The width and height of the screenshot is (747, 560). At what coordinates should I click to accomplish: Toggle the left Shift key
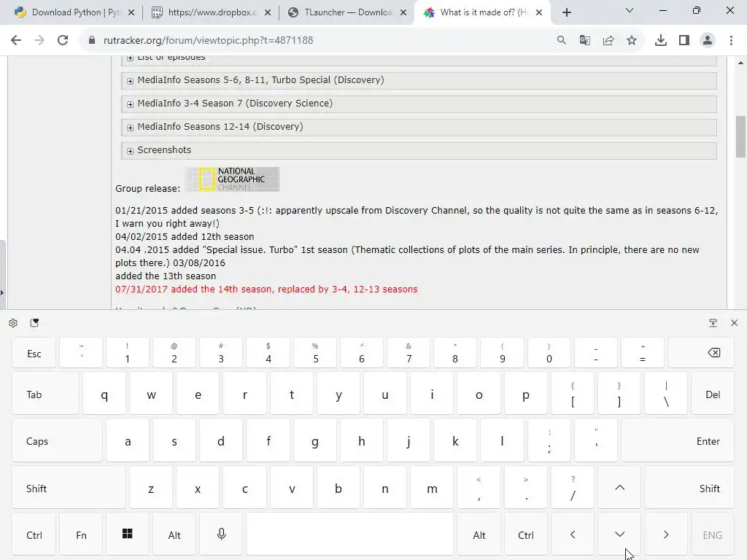69,488
